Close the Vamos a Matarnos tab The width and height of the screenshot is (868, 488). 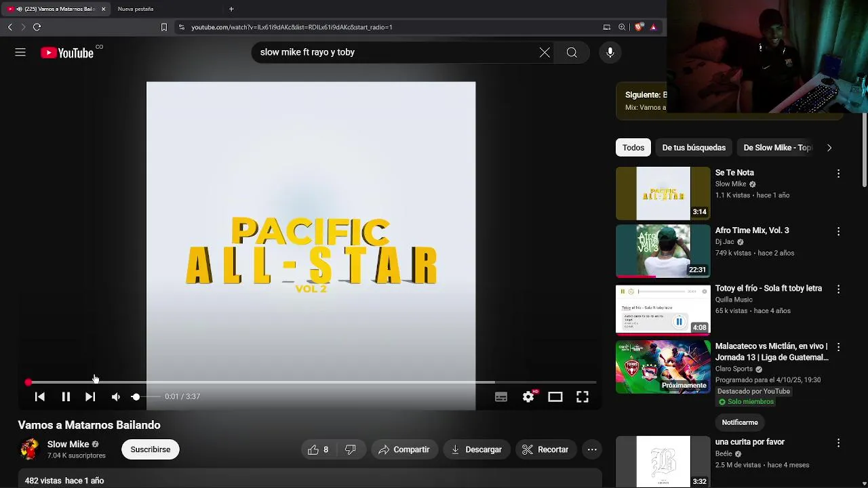[x=103, y=9]
